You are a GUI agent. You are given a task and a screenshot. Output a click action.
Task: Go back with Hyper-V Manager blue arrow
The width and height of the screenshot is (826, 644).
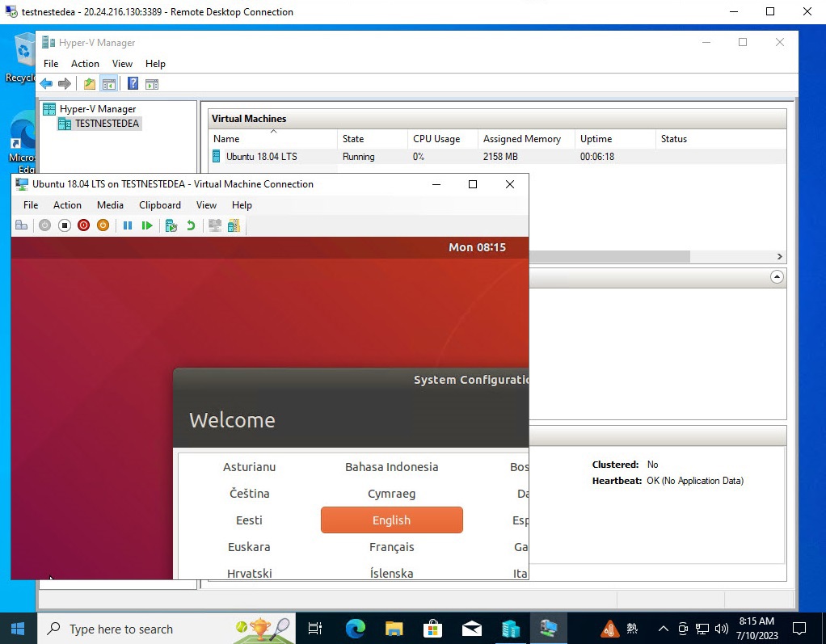(46, 84)
